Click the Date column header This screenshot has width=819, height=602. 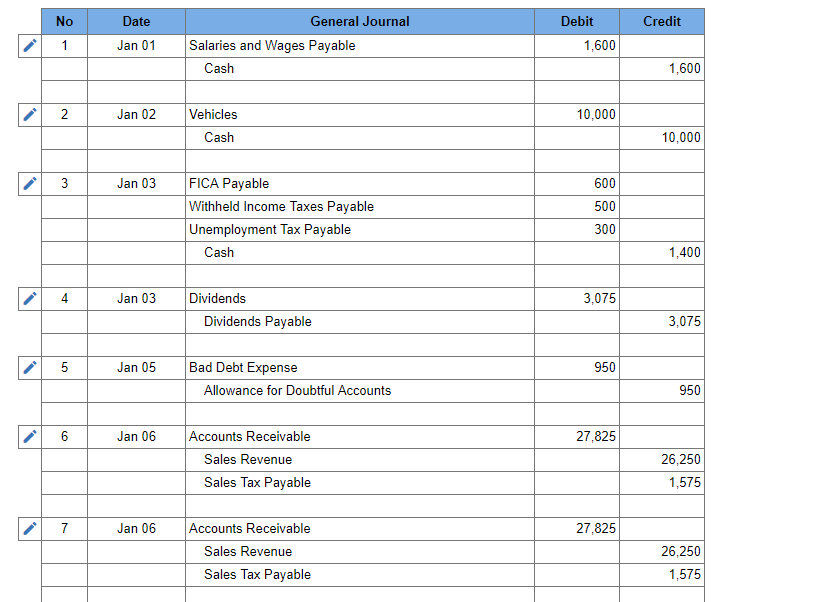(136, 21)
